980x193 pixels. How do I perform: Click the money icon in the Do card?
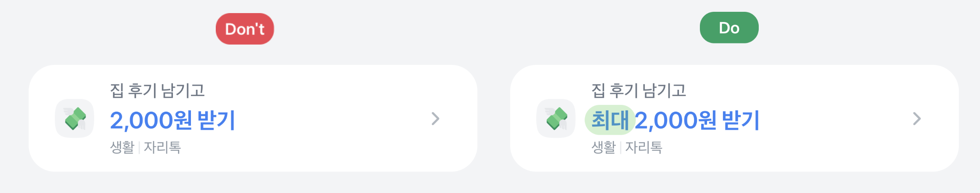coord(556,118)
